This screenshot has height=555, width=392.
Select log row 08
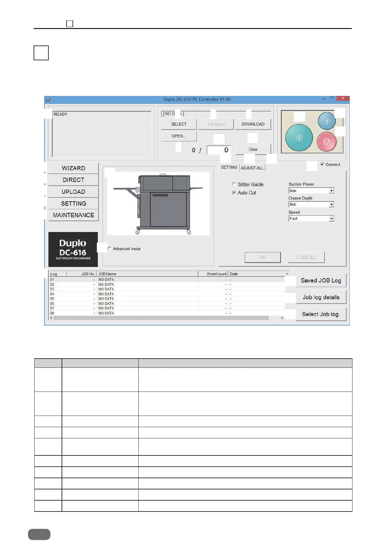[167, 313]
